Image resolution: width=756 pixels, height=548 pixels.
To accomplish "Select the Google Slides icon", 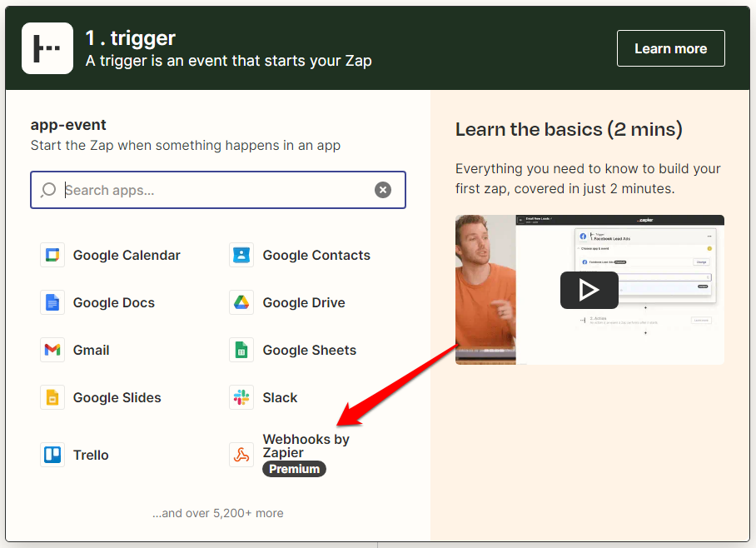I will (52, 398).
